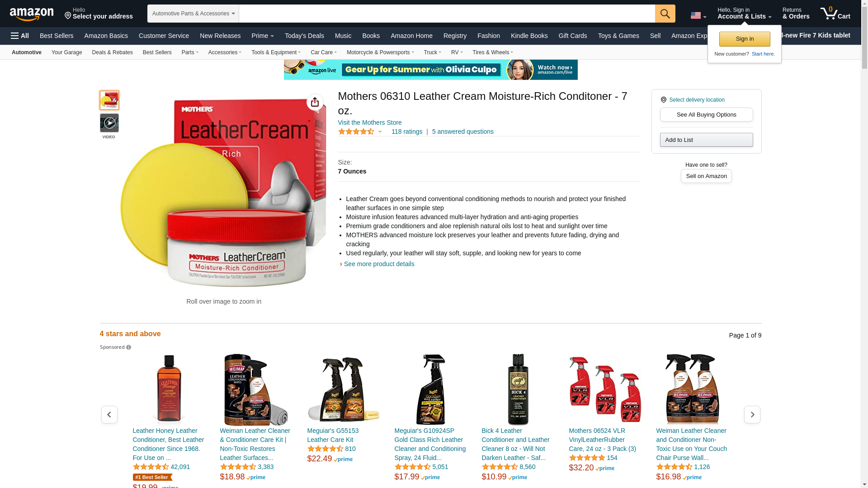Click the search magnifier button
868x488 pixels.
tap(665, 14)
